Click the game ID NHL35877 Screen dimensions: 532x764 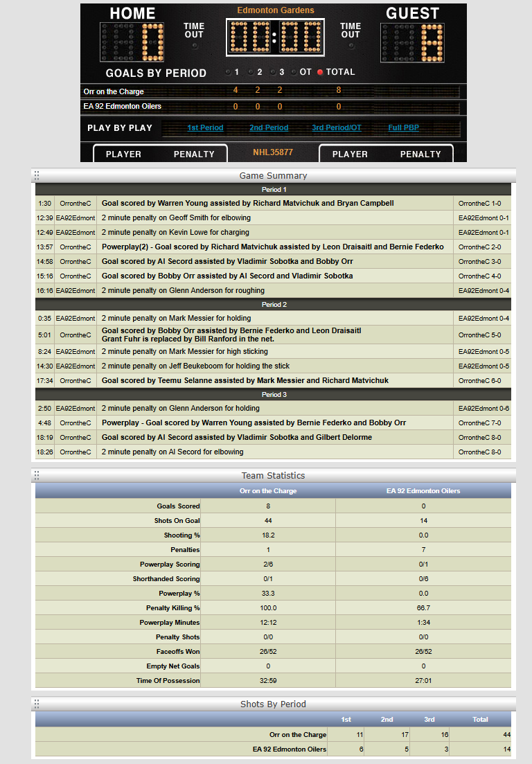click(273, 152)
